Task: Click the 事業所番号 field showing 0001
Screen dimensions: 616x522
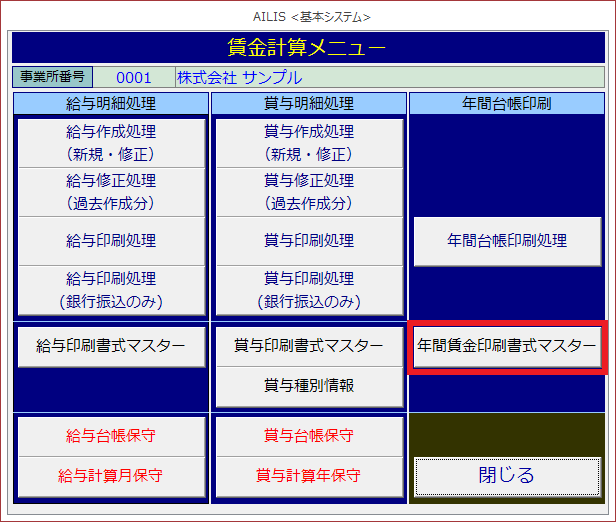Action: (133, 77)
